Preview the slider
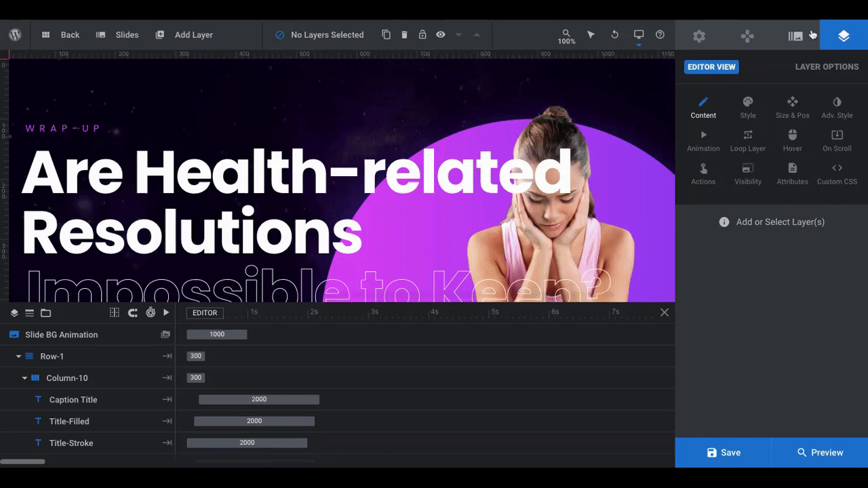Image resolution: width=868 pixels, height=488 pixels. [820, 453]
